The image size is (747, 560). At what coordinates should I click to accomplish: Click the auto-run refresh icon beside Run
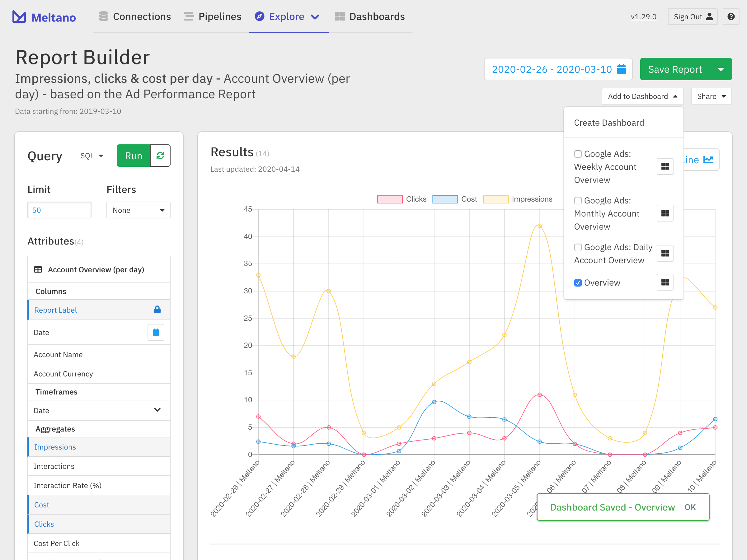(160, 156)
